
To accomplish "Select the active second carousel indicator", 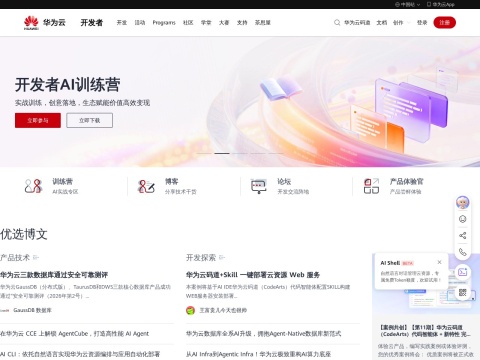I will (222, 153).
